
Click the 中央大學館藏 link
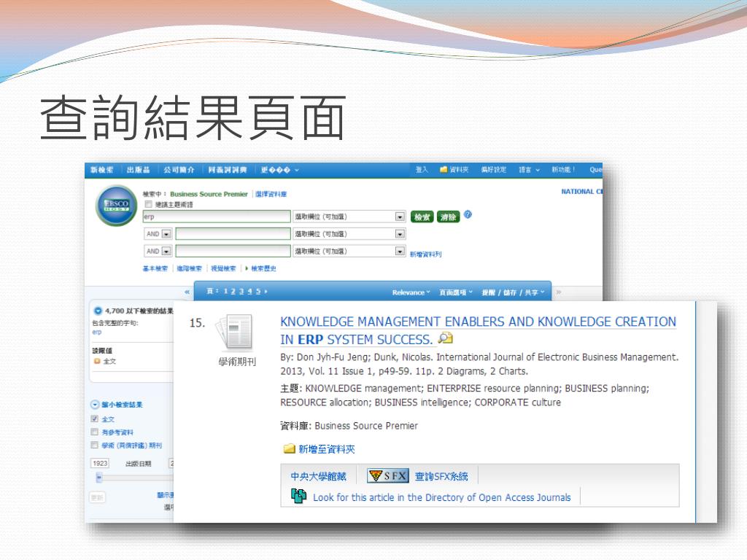coord(318,476)
